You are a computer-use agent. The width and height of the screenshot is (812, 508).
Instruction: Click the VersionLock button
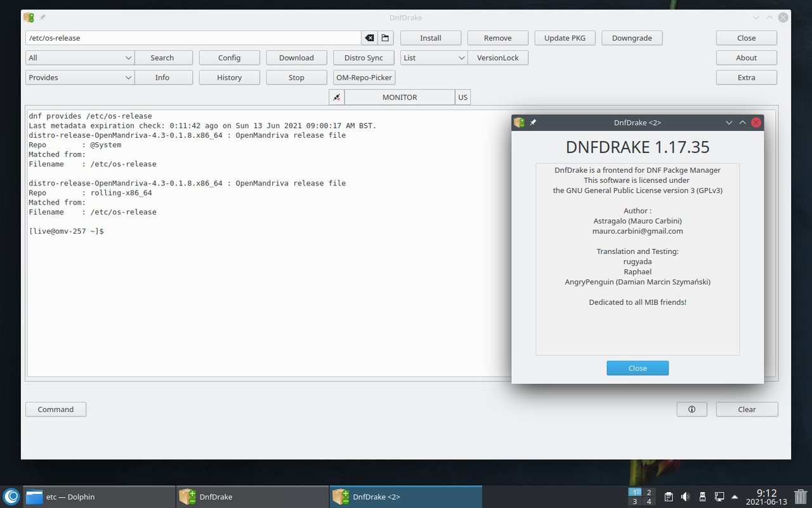tap(498, 58)
